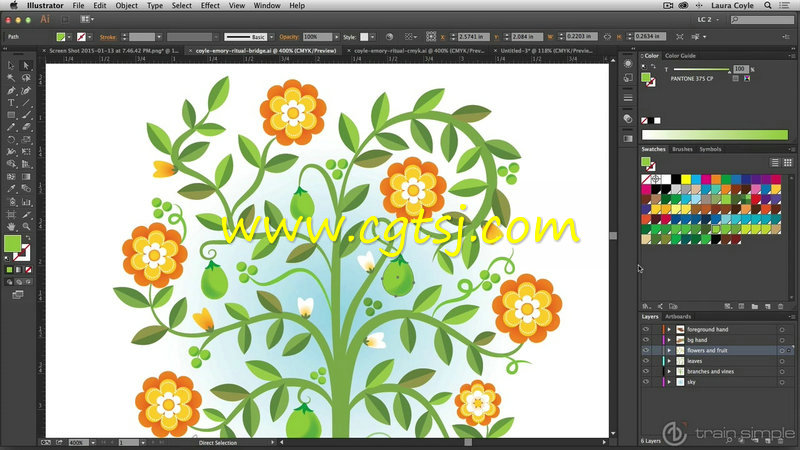The width and height of the screenshot is (800, 450).
Task: Select the Column Graph tool
Action: 26,202
